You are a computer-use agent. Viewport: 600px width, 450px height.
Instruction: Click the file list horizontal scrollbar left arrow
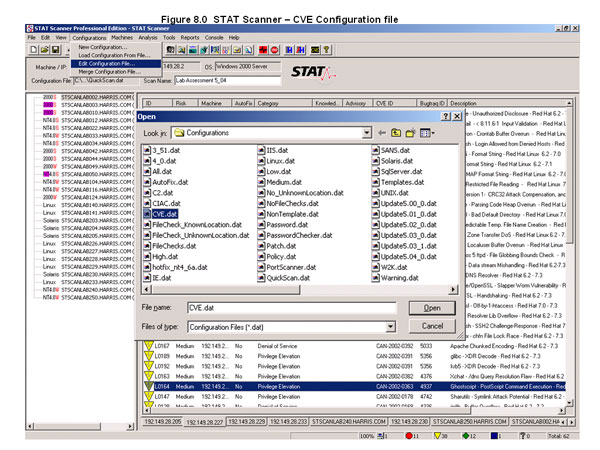point(147,289)
